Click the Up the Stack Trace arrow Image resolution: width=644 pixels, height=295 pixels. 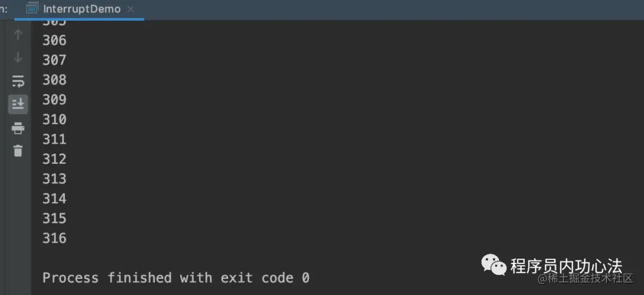[x=18, y=35]
